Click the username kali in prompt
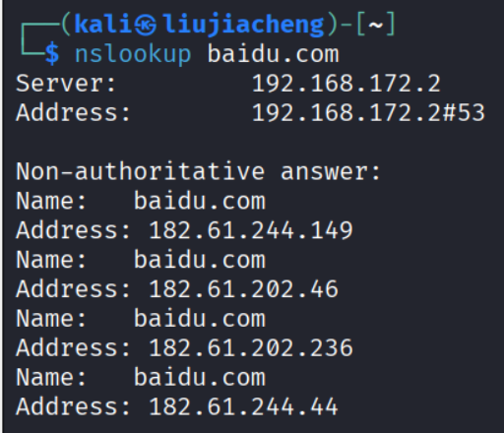504x433 pixels. point(103,25)
